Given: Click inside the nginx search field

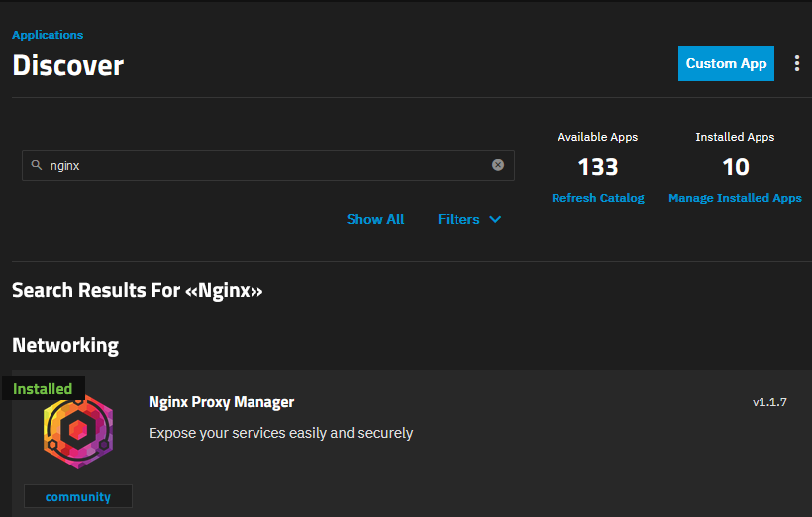Looking at the screenshot, I should (267, 165).
